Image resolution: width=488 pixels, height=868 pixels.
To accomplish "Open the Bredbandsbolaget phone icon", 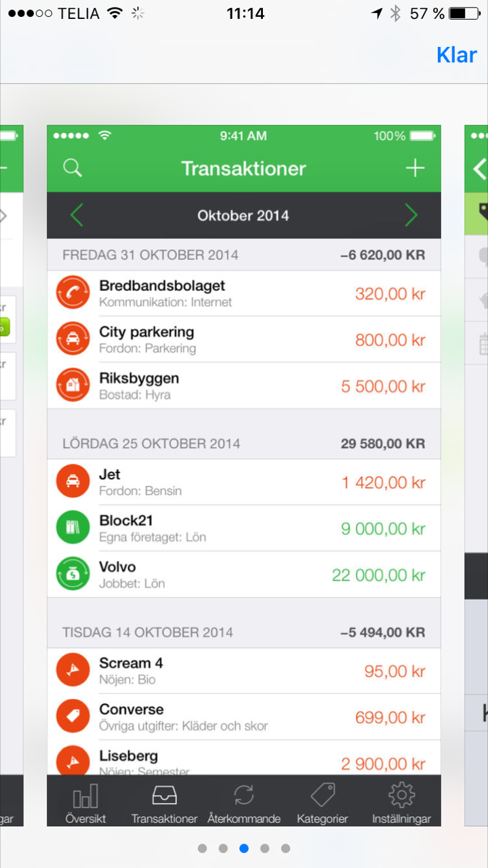I will point(73,293).
